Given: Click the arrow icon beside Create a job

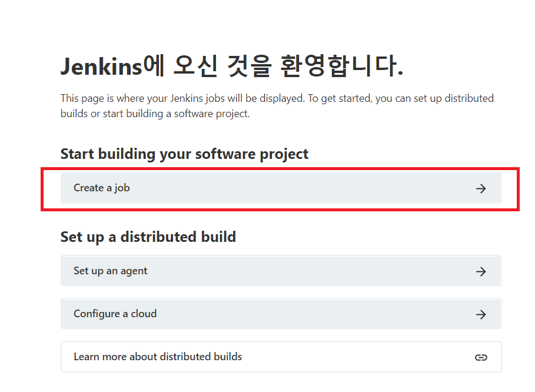Looking at the screenshot, I should [481, 188].
